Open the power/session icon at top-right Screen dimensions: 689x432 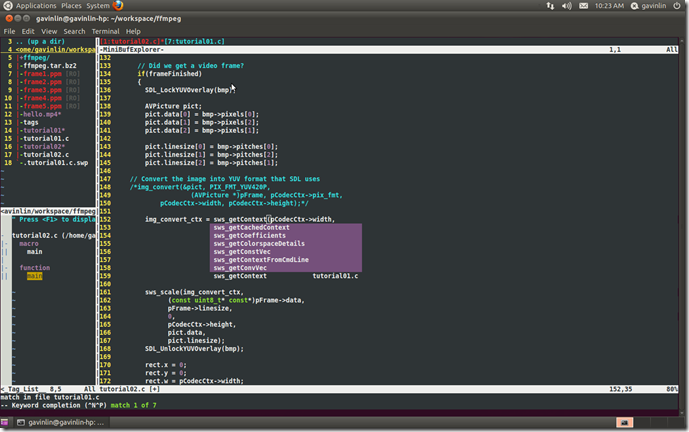(x=678, y=6)
